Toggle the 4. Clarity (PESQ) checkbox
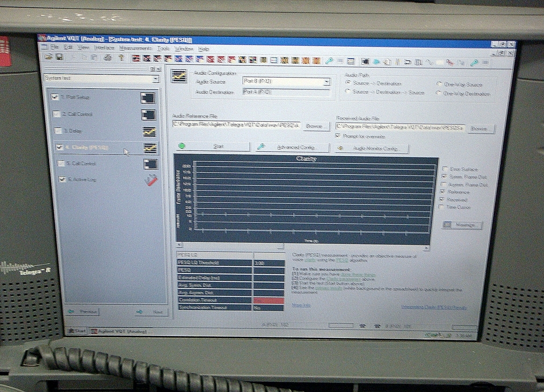 [59, 147]
